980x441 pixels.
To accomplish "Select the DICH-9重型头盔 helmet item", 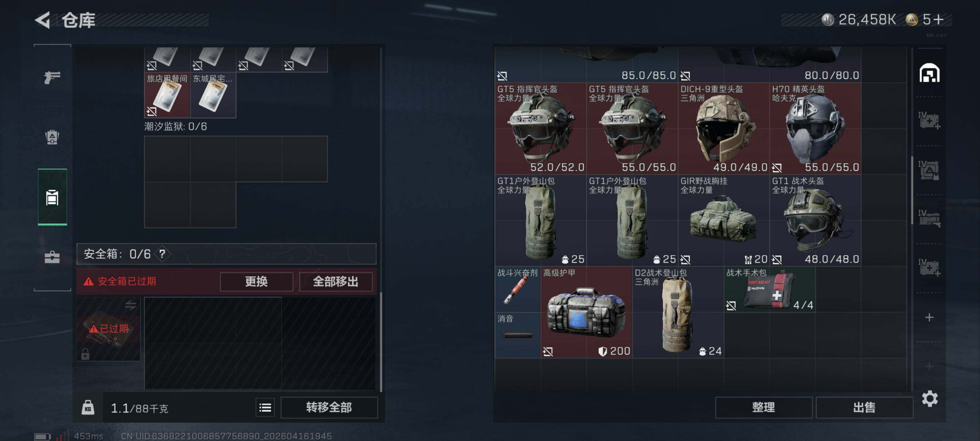I will (723, 129).
